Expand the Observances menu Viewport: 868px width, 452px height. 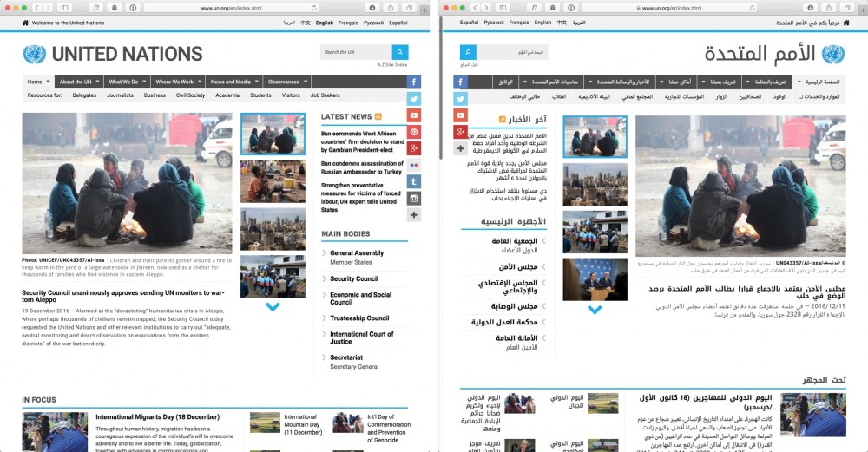click(287, 82)
